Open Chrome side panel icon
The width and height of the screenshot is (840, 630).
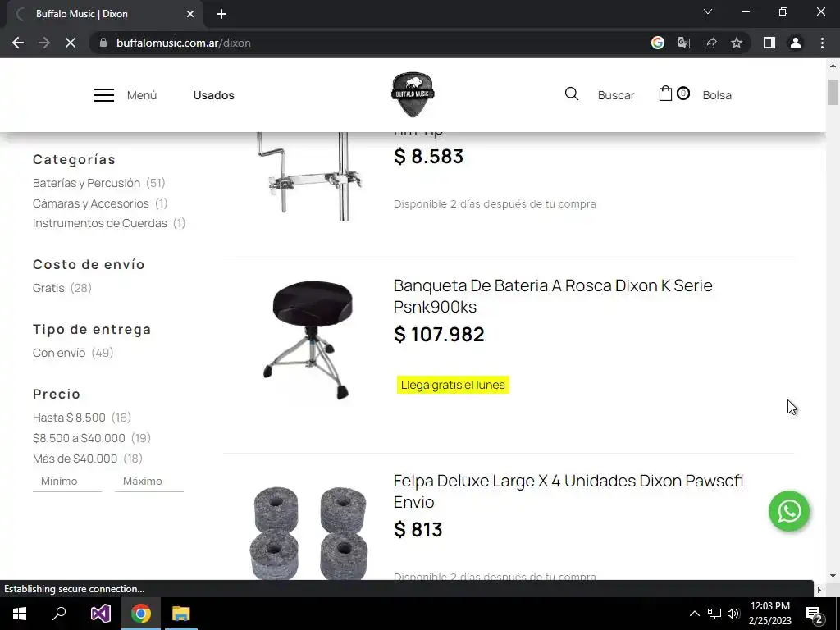coord(769,43)
